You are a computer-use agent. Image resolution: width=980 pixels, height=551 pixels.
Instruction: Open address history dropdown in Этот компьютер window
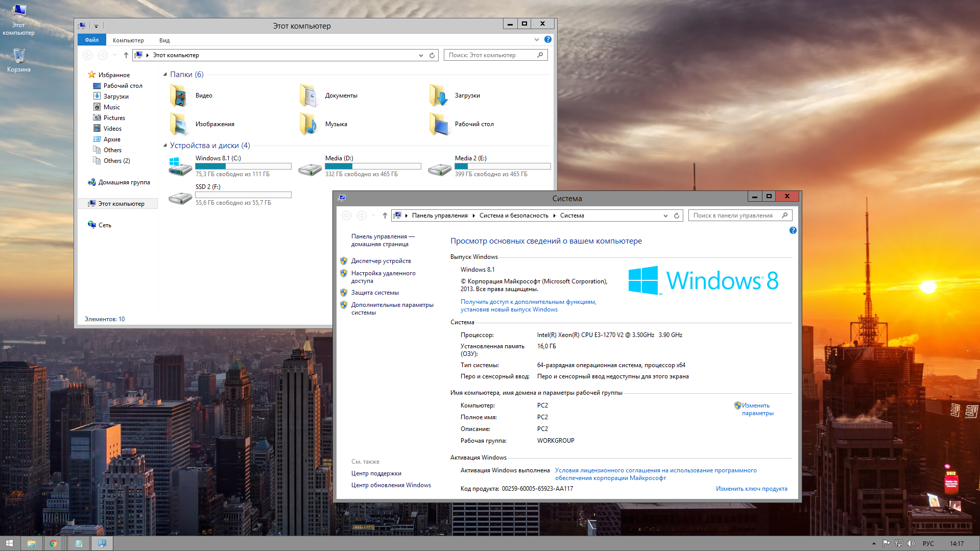(x=421, y=55)
